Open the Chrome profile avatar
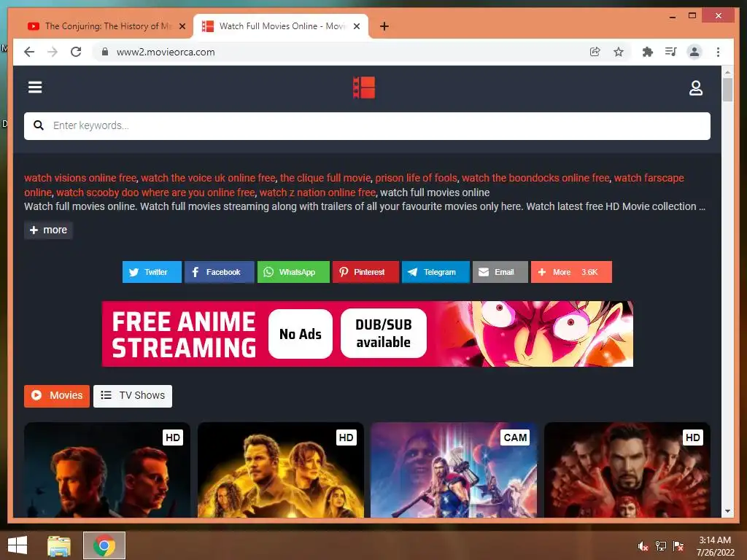747x560 pixels. 694,52
